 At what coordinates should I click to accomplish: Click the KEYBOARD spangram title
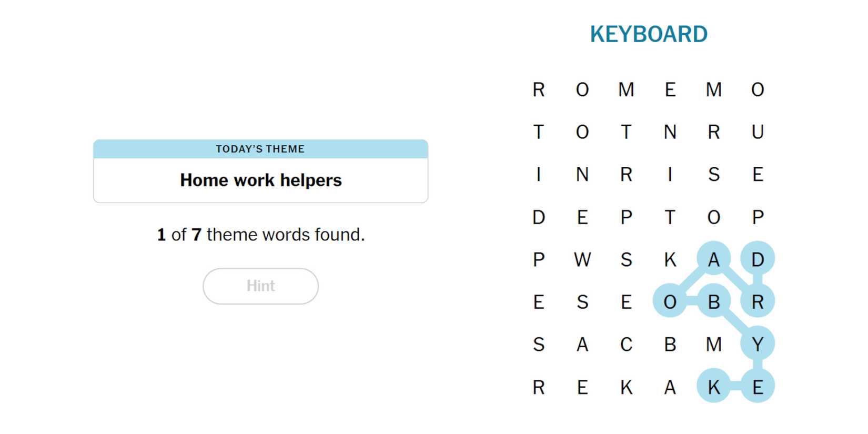coord(648,35)
